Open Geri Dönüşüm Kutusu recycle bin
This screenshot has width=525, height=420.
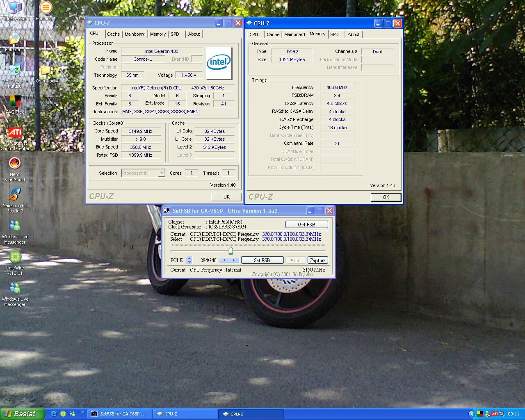pos(15,76)
